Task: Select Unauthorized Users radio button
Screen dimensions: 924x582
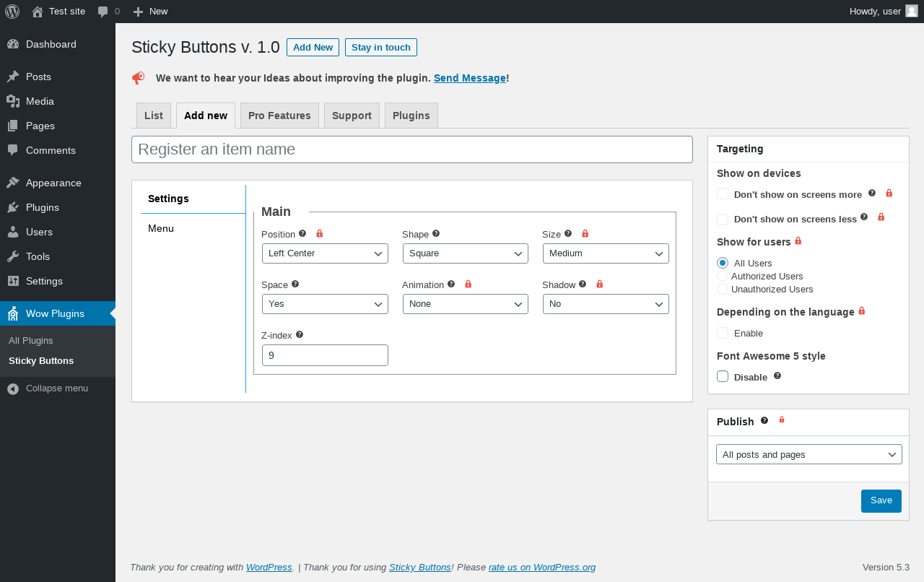Action: (723, 289)
